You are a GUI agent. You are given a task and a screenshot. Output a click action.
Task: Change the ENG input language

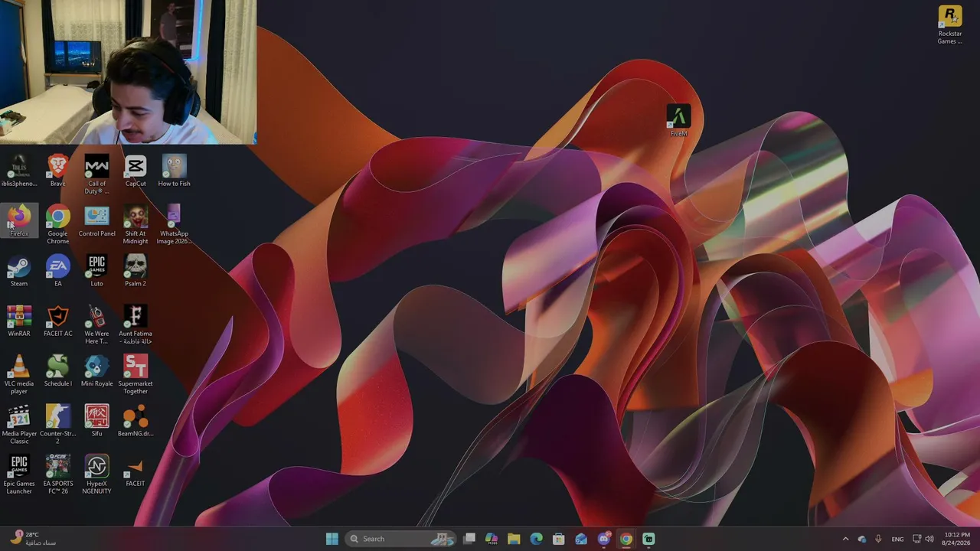tap(898, 539)
